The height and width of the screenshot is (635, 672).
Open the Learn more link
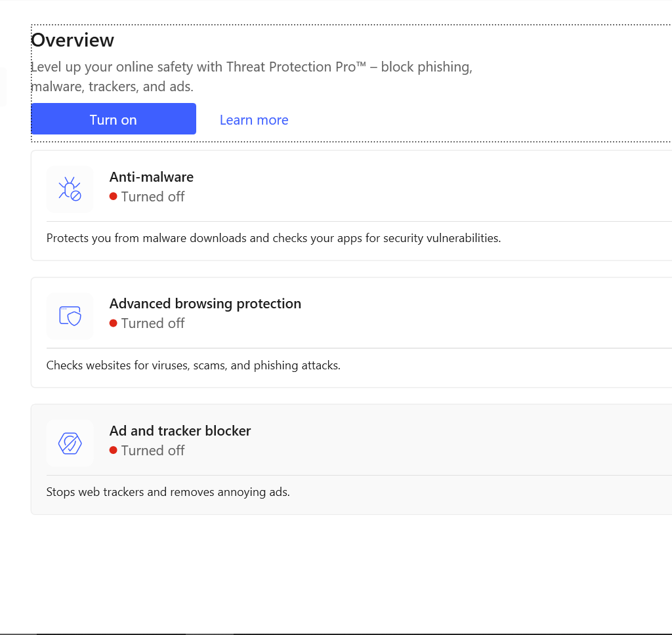pos(254,120)
